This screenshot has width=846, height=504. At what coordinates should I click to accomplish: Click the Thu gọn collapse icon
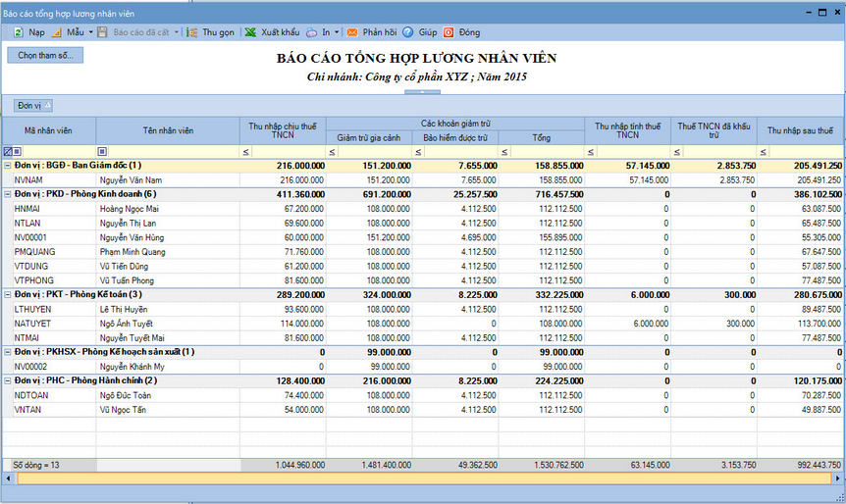point(191,32)
